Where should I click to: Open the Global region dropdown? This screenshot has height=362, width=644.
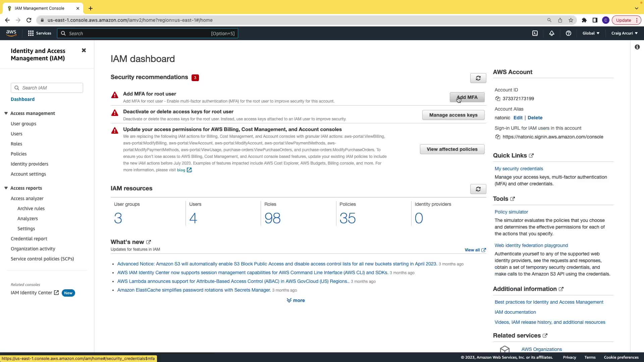click(x=591, y=33)
